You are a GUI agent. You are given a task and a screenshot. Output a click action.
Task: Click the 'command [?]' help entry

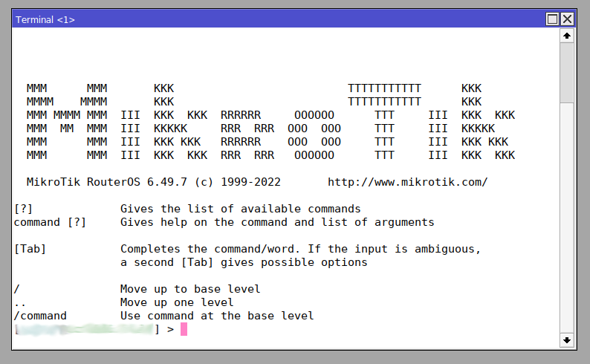(50, 222)
